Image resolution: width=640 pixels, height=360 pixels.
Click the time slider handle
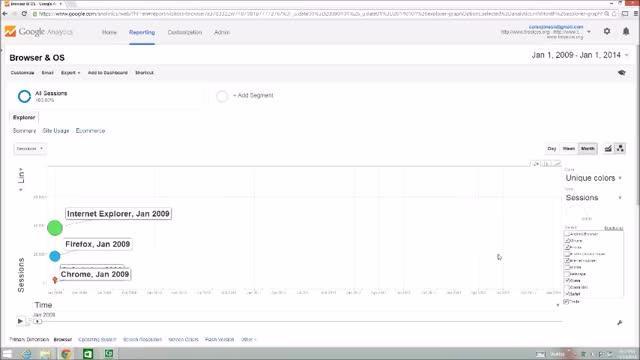(38, 322)
